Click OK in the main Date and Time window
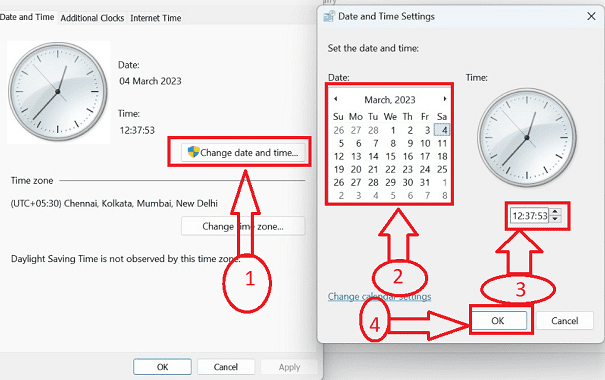The width and height of the screenshot is (605, 380). pos(162,367)
